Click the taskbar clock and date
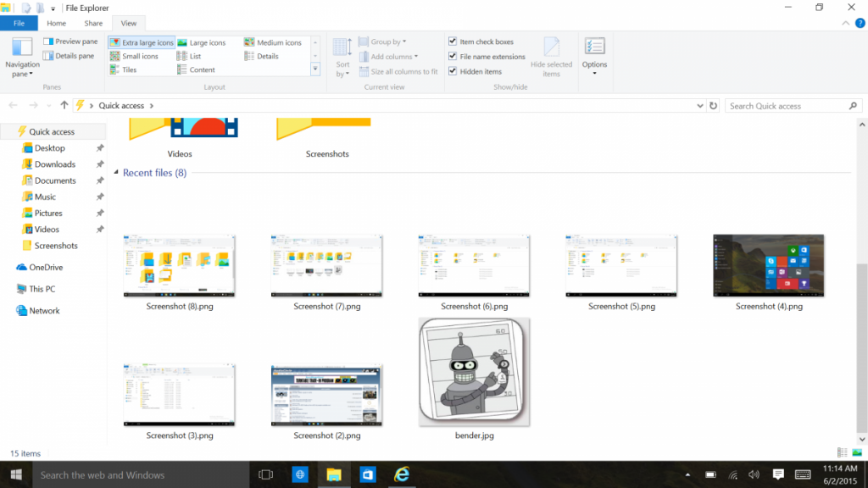Image resolution: width=868 pixels, height=488 pixels. [840, 474]
